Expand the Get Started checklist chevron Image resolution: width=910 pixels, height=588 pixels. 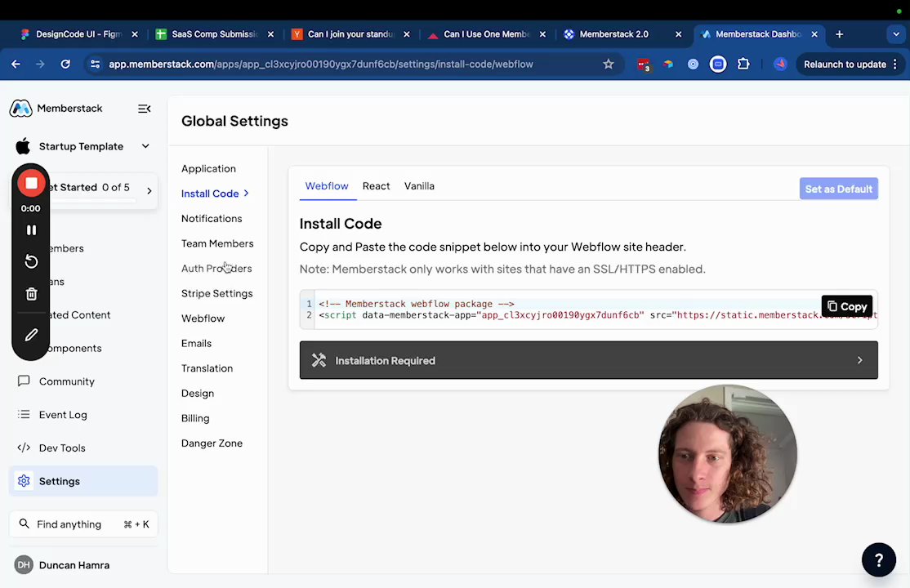(149, 190)
